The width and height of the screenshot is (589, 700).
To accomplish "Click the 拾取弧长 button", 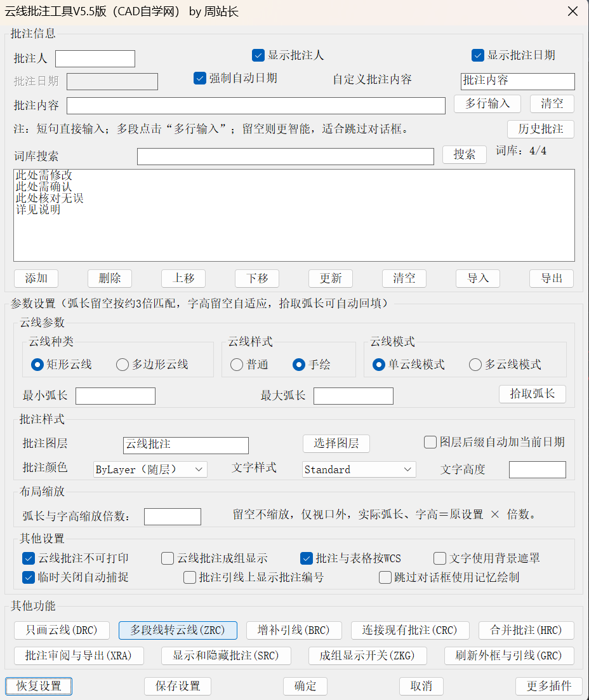I will click(533, 394).
